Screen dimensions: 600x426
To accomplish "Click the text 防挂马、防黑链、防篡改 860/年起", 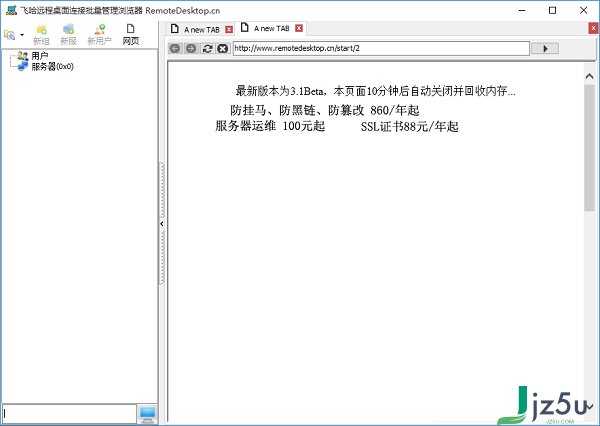I will (x=324, y=110).
